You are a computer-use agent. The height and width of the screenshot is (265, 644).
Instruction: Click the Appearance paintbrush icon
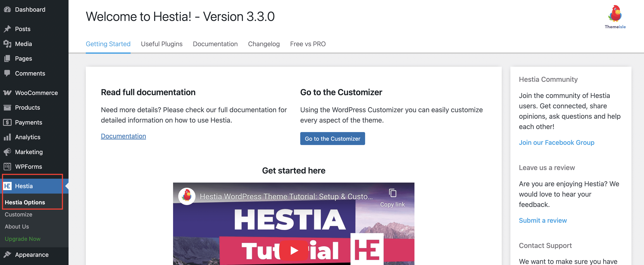[7, 254]
